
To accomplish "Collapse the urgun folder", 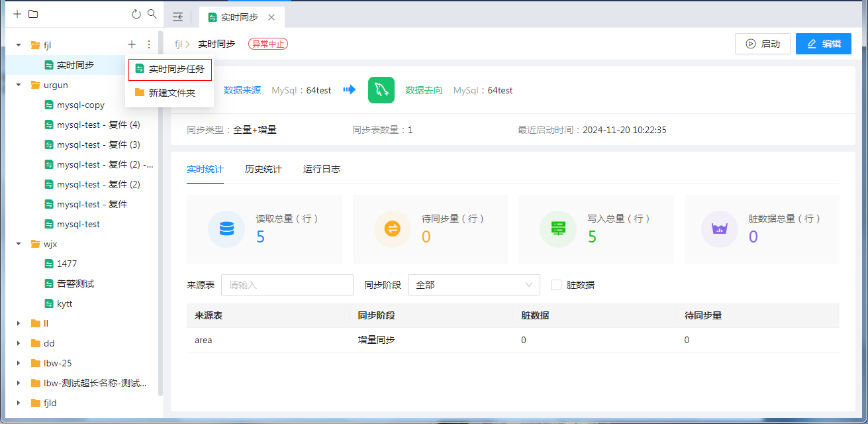I will coord(19,85).
